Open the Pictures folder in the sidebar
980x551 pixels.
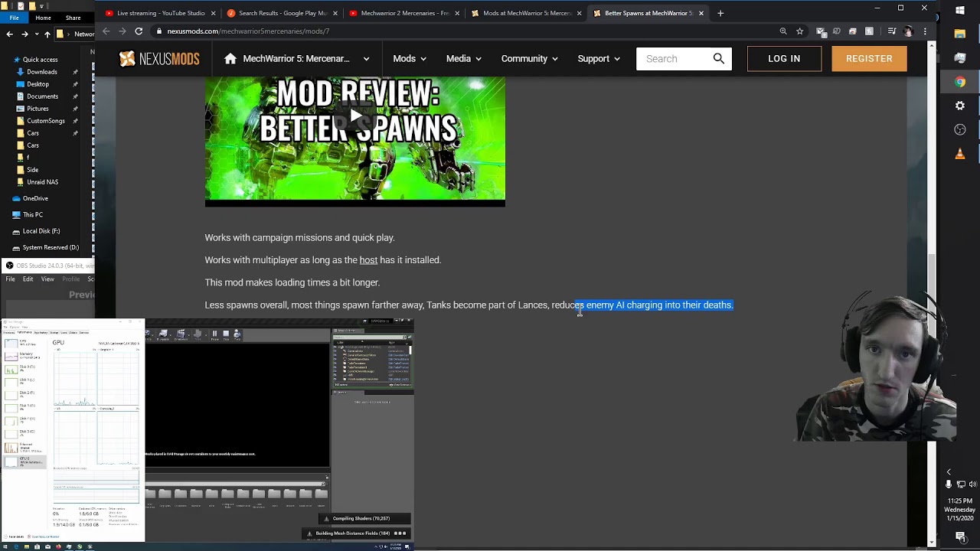(x=38, y=109)
